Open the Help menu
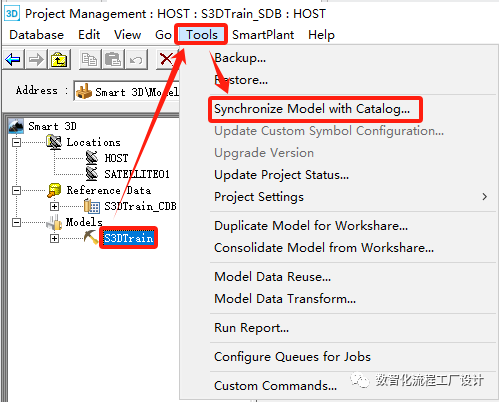This screenshot has width=499, height=402. pyautogui.click(x=321, y=35)
